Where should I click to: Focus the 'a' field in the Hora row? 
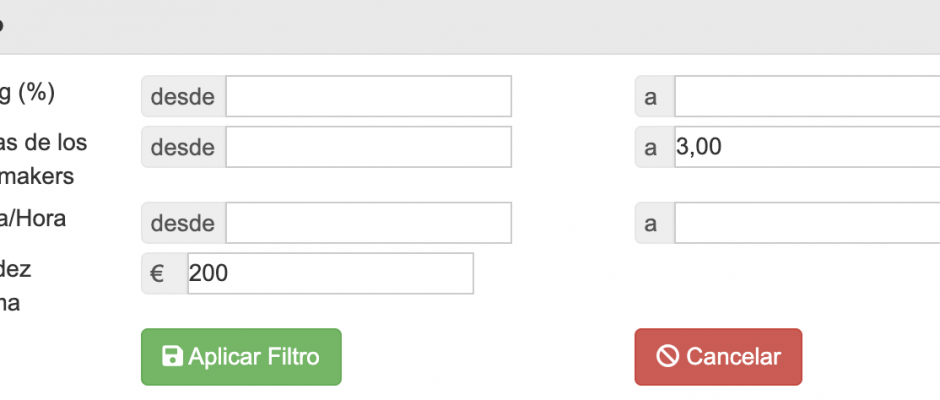(806, 223)
